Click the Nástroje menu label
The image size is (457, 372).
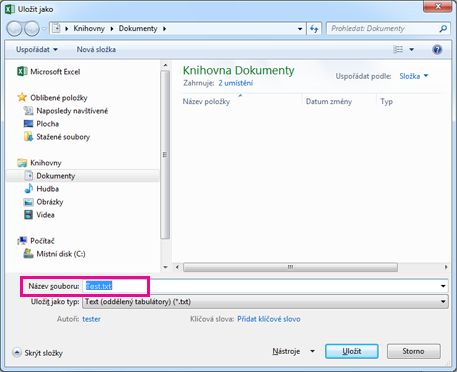286,351
